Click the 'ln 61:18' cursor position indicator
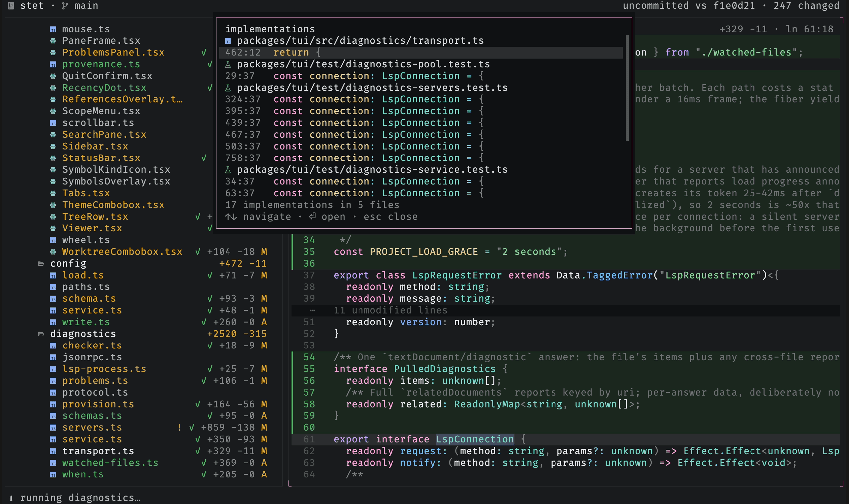 [x=810, y=29]
